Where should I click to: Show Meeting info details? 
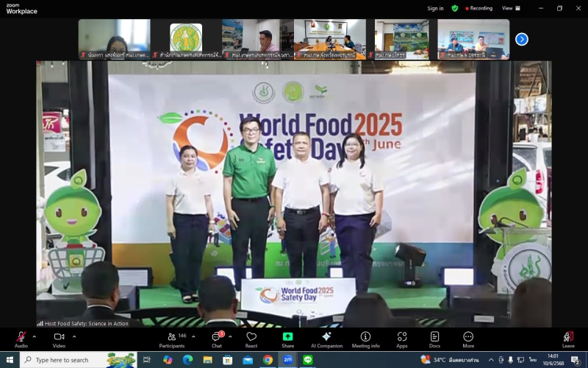365,339
